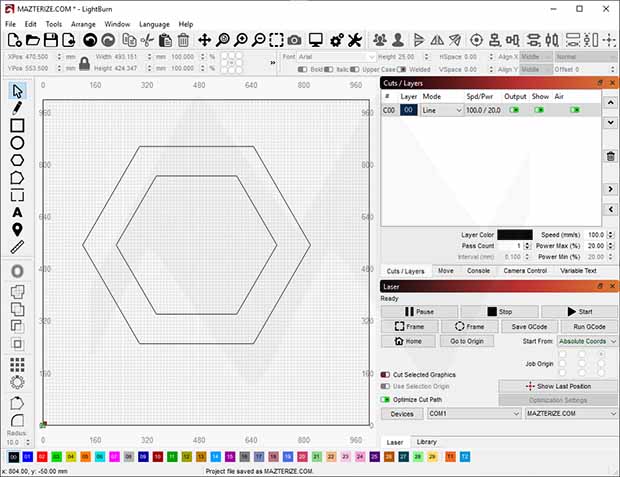Click the Speed (mm/s) input field
Image resolution: width=620 pixels, height=477 pixels.
click(595, 235)
